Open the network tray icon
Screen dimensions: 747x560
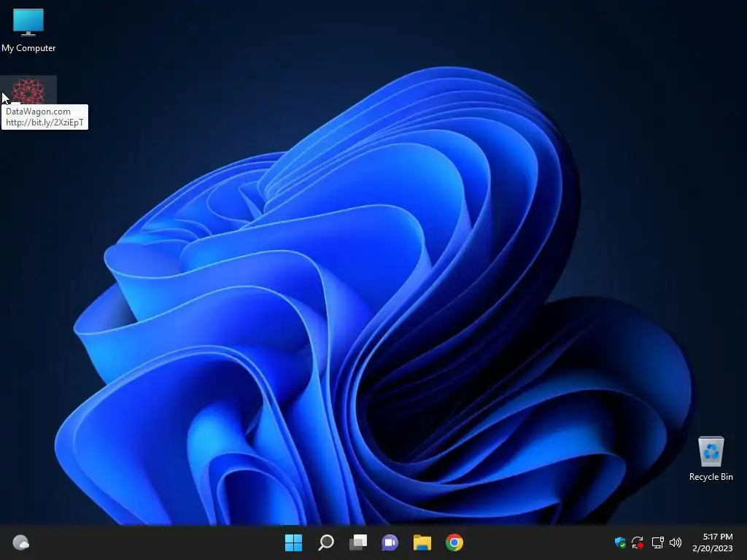(657, 542)
